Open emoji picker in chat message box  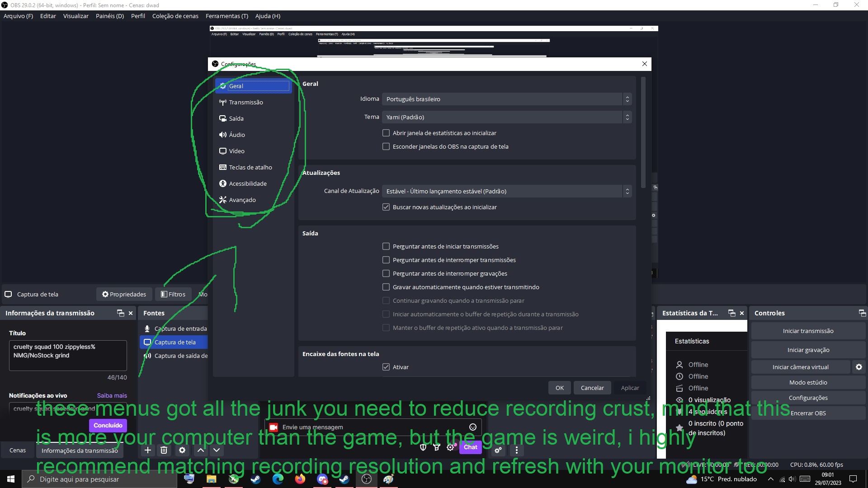473,427
